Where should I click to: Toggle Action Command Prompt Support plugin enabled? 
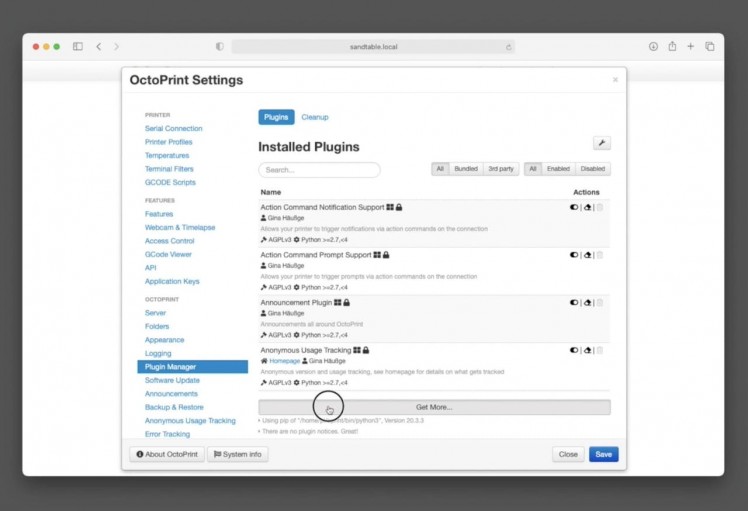[x=574, y=255]
